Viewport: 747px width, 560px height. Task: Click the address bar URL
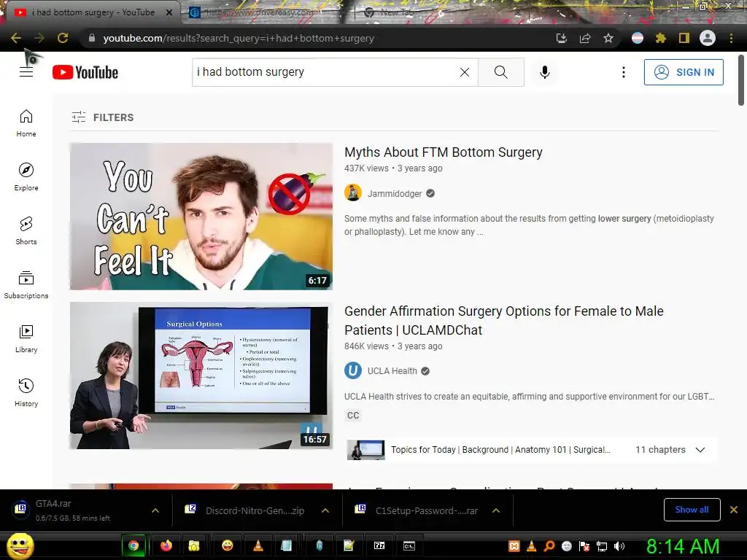239,38
